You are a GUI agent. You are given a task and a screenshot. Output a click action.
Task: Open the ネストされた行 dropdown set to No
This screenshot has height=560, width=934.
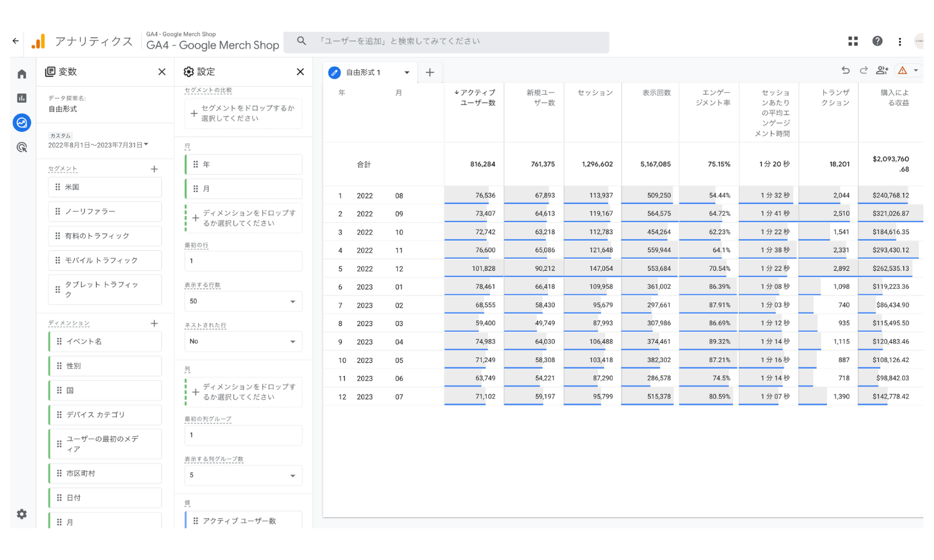(x=243, y=341)
